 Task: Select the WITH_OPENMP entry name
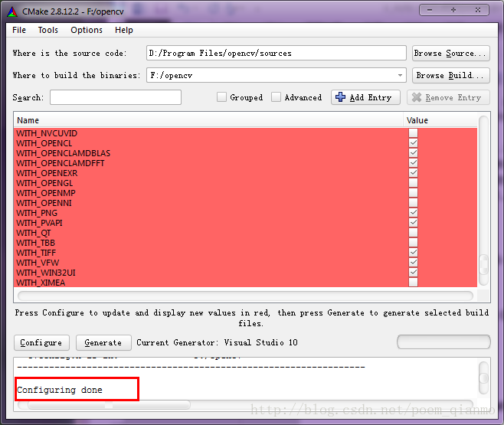click(x=46, y=193)
